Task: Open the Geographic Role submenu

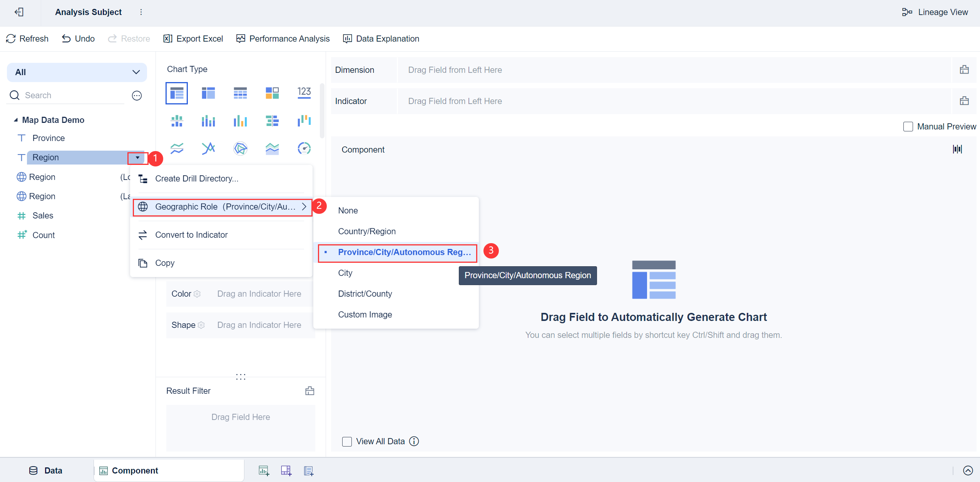Action: pyautogui.click(x=222, y=207)
